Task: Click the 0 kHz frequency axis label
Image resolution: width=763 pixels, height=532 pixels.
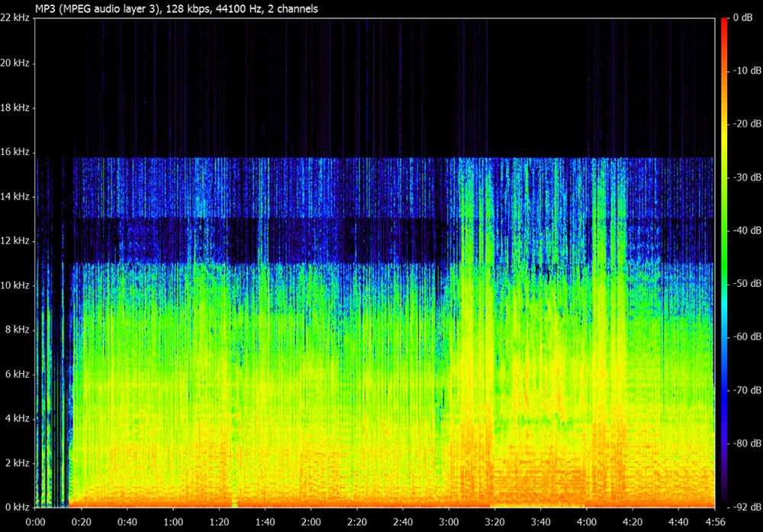Action: (18, 507)
